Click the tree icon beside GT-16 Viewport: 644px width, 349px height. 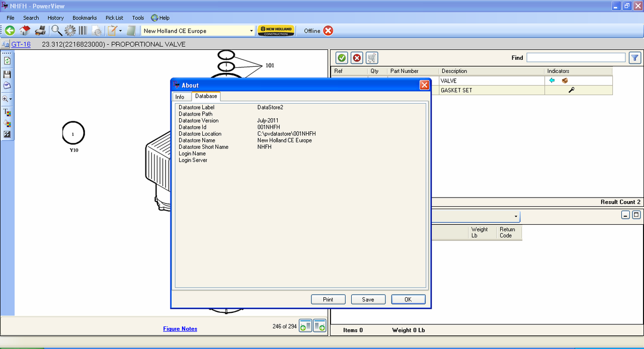(6, 44)
